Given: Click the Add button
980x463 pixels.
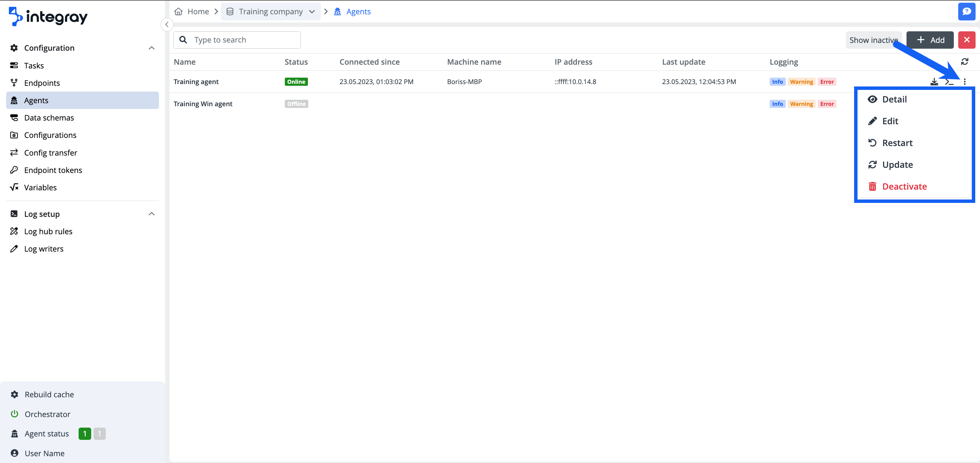Looking at the screenshot, I should pyautogui.click(x=930, y=40).
